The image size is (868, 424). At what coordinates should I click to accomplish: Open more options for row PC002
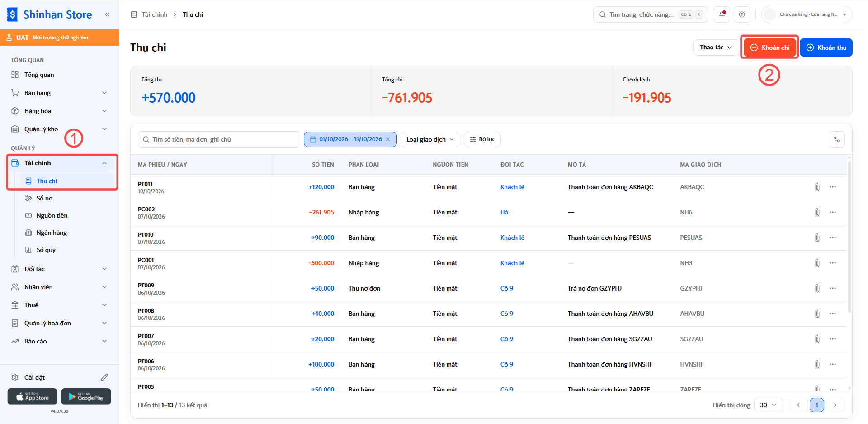[x=833, y=212]
